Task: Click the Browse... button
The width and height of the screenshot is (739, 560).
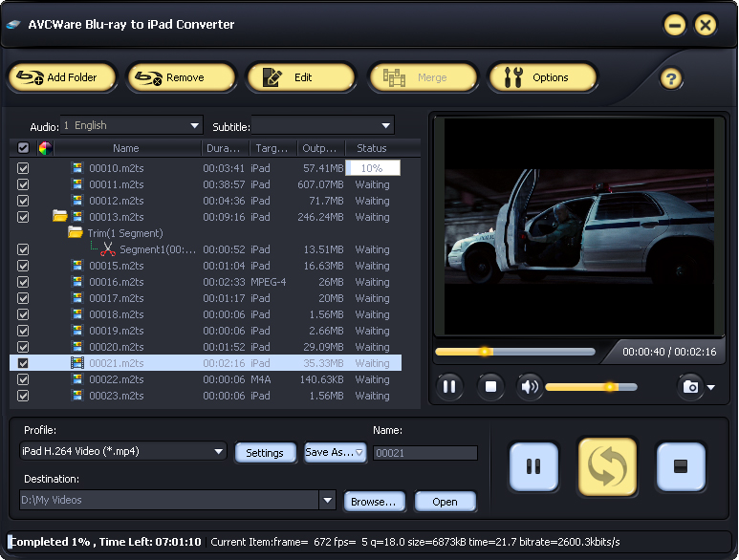Action: click(x=374, y=501)
